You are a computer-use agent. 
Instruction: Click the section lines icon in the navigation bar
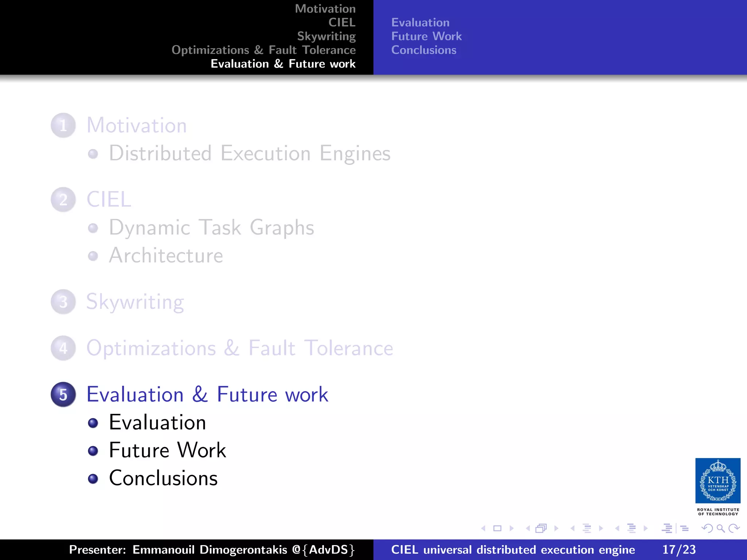[632, 528]
